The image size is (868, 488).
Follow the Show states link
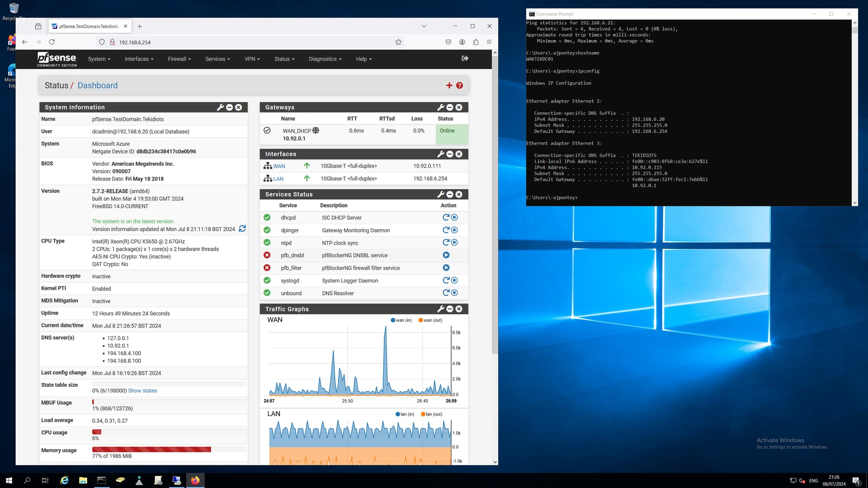coord(142,391)
